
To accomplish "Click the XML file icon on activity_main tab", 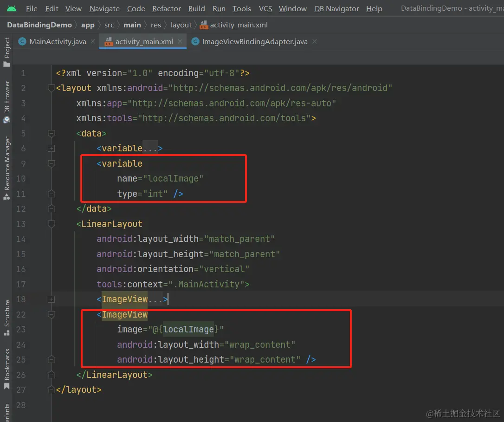I will [109, 41].
